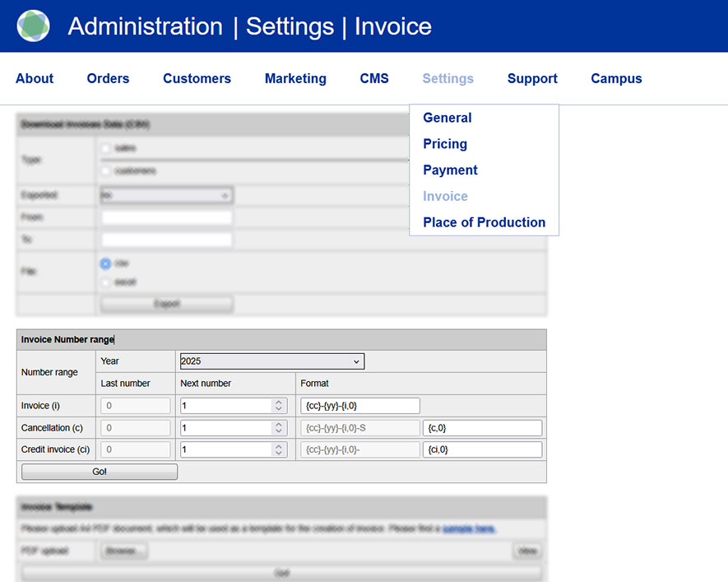Open the Marketing menu
This screenshot has height=582, width=728.
click(295, 79)
